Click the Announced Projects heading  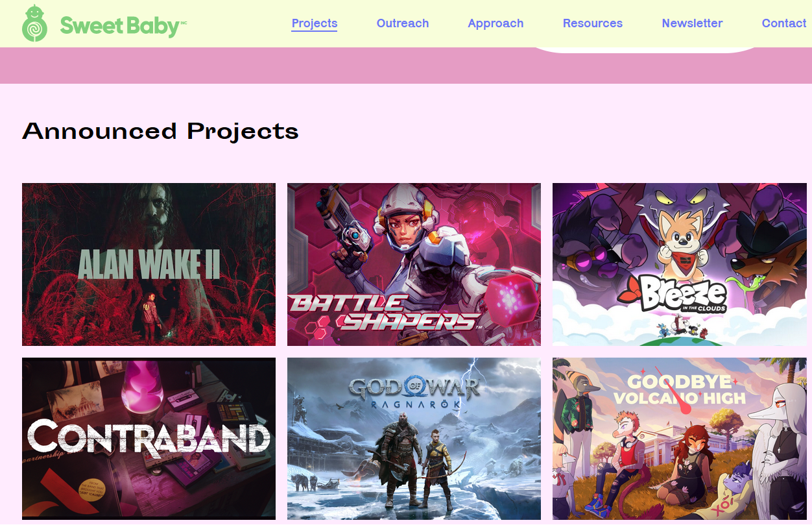coord(160,131)
